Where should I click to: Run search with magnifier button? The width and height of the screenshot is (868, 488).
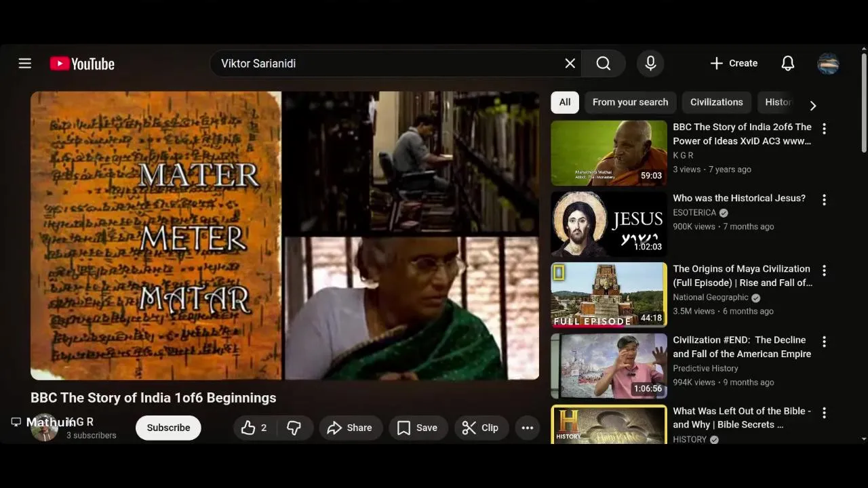pos(604,63)
